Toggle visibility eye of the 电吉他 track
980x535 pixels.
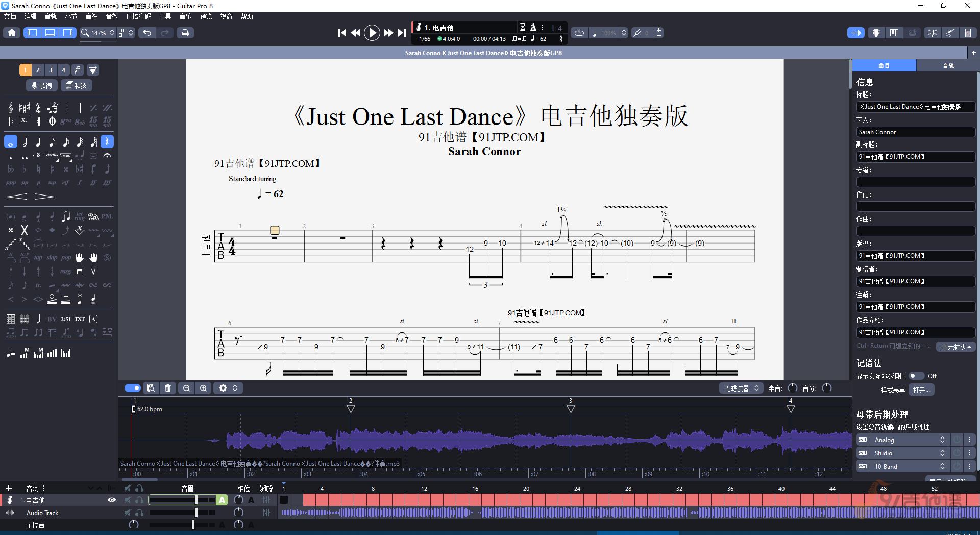(112, 500)
